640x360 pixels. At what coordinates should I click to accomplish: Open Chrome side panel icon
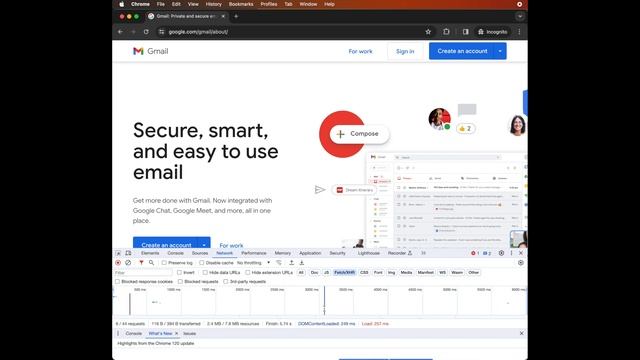[466, 32]
